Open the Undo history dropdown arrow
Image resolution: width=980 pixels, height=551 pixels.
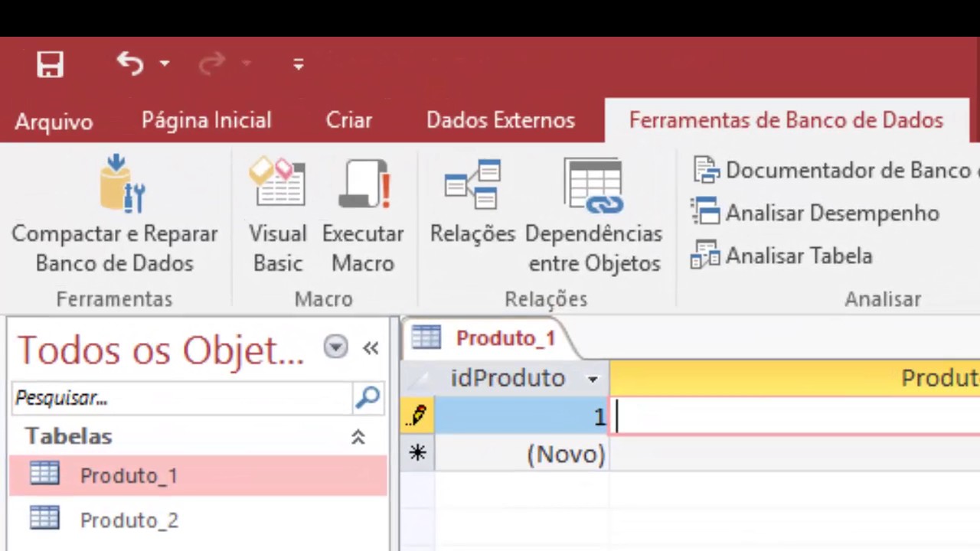[165, 64]
